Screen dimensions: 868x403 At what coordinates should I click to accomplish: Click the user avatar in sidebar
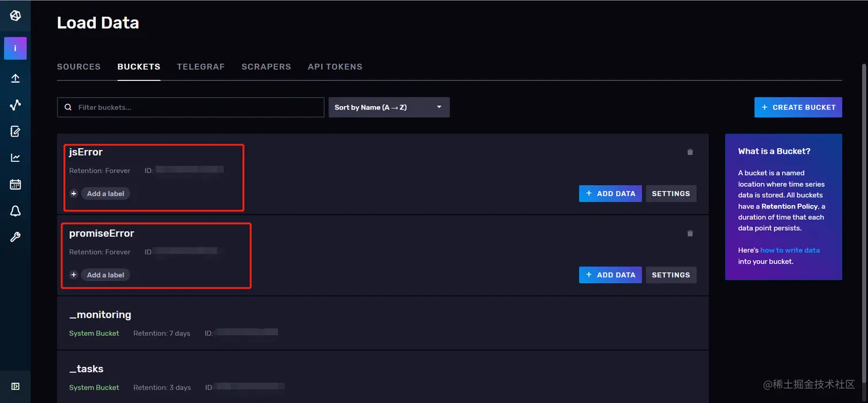tap(15, 49)
